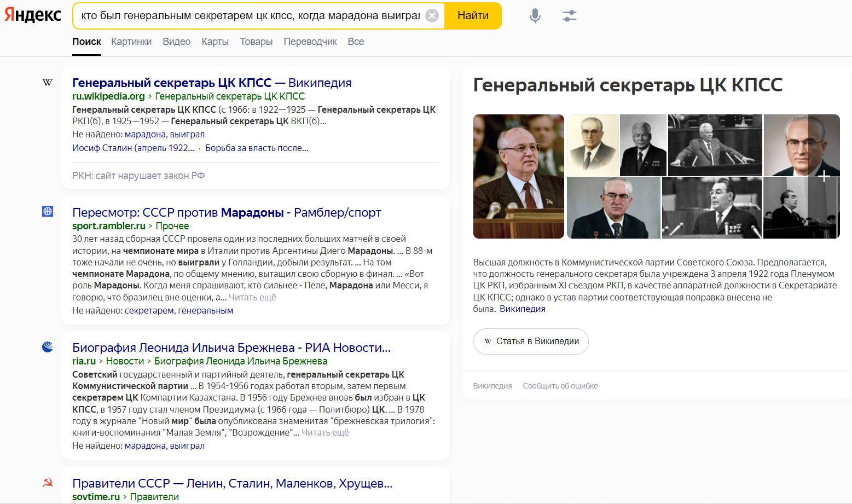
Task: Open the ria.ru domain link
Action: point(84,361)
